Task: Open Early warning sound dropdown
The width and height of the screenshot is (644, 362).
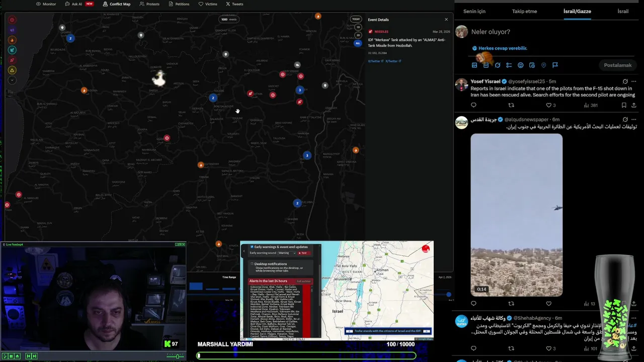Action: point(287,253)
